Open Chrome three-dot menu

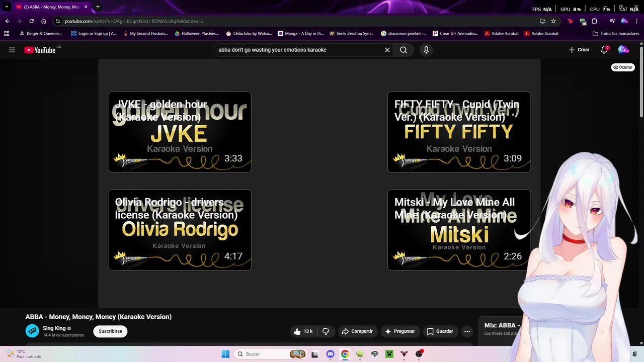(636, 21)
